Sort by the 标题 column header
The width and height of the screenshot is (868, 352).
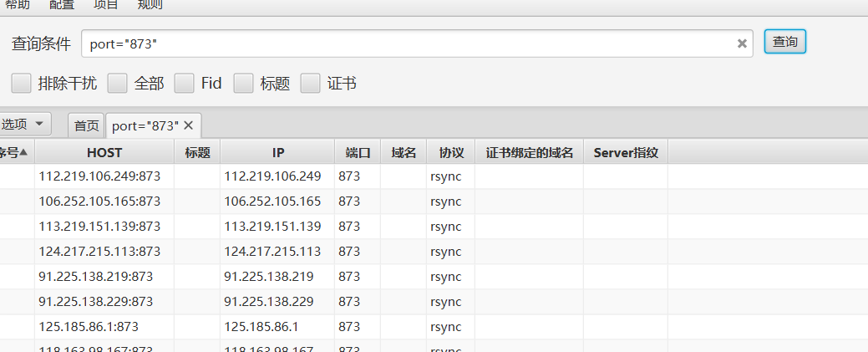[198, 152]
